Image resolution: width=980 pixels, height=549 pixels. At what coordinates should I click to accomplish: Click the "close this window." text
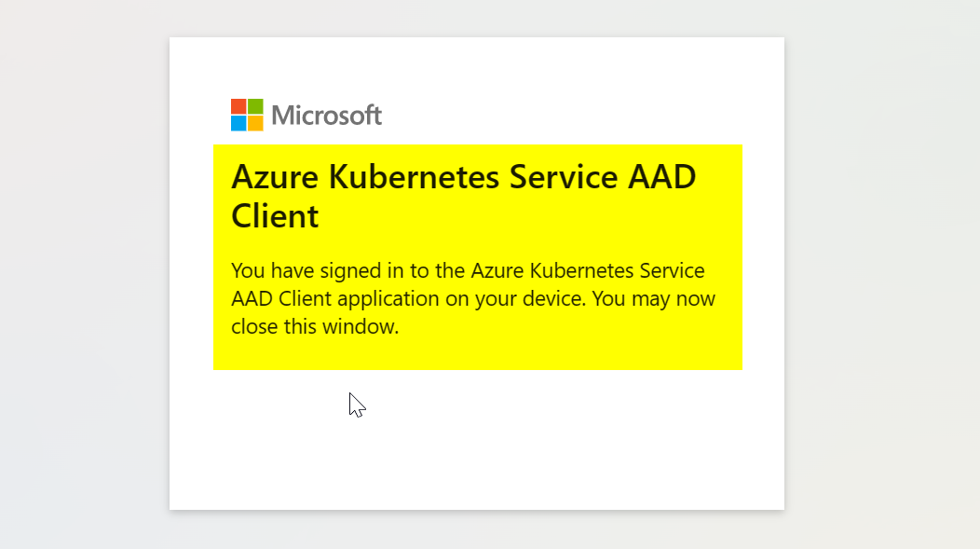[315, 326]
